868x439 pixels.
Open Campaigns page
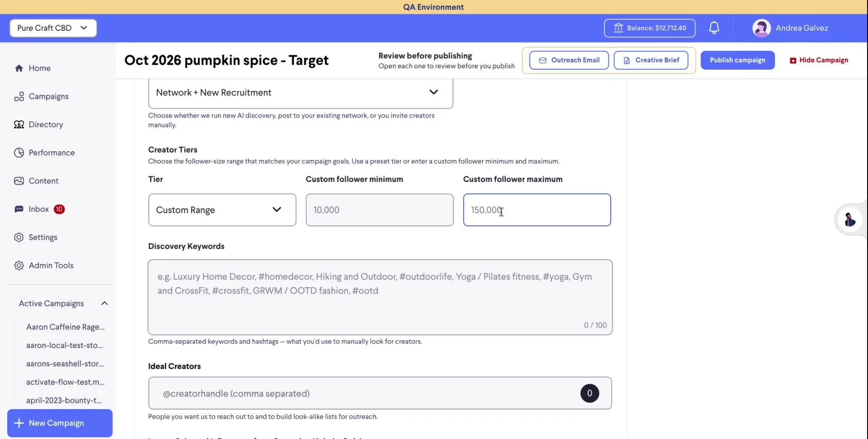tap(48, 96)
